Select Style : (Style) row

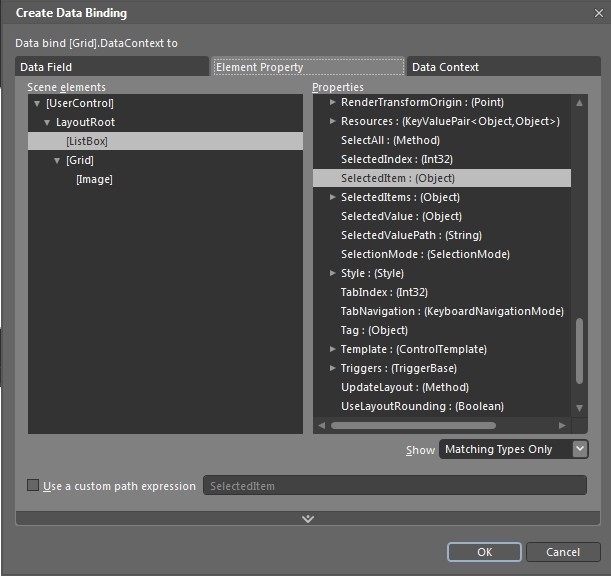pos(442,273)
